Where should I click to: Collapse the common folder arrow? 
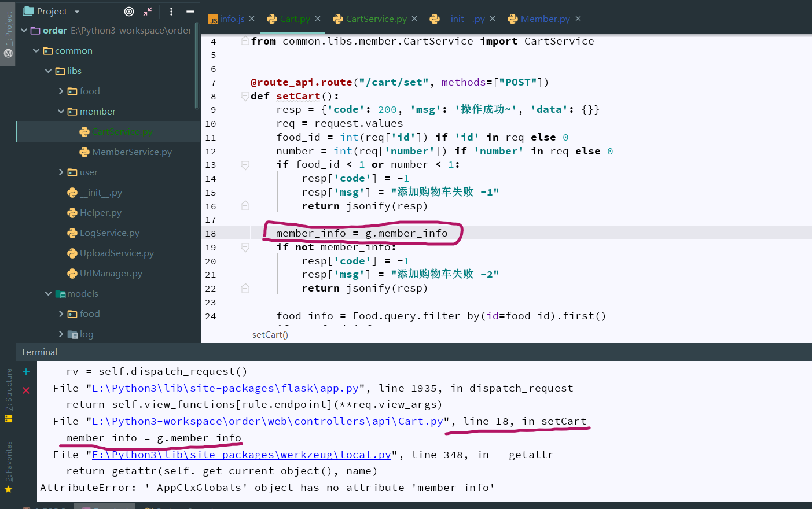36,50
